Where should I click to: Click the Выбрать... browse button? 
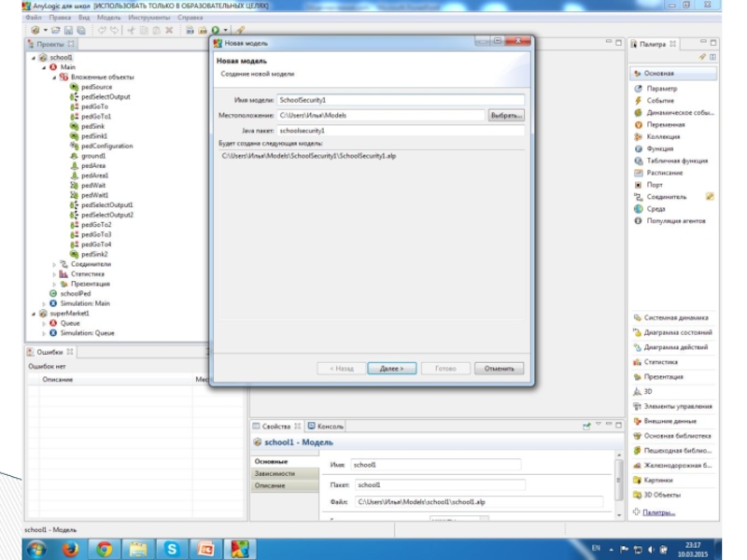click(506, 115)
